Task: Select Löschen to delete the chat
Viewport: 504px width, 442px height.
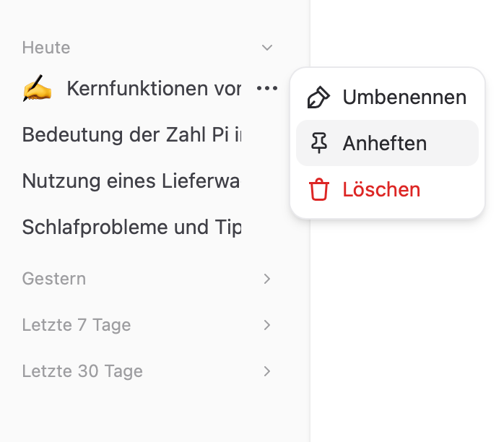Action: click(387, 189)
